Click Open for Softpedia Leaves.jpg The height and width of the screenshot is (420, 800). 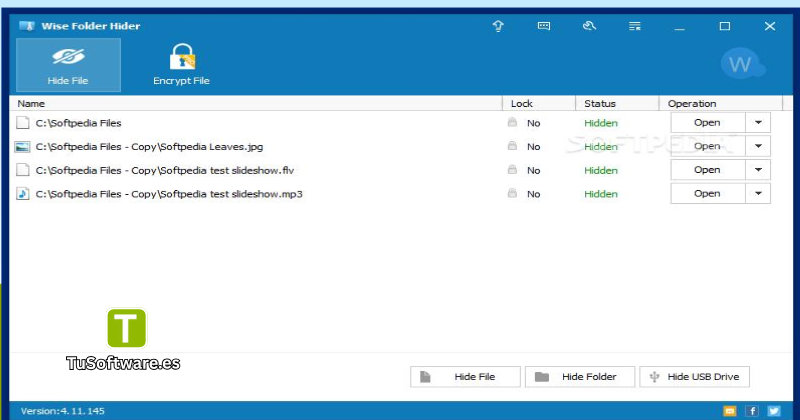click(x=708, y=146)
